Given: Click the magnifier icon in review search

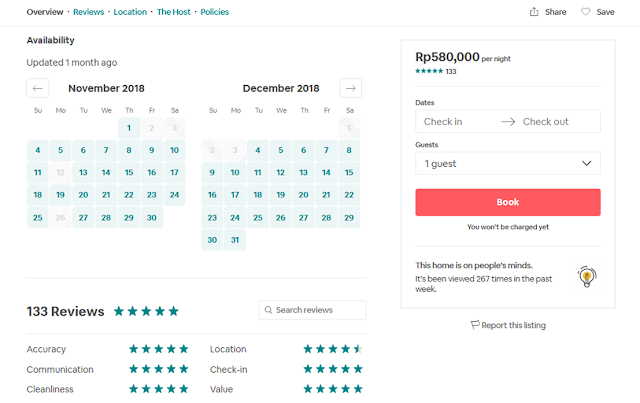Looking at the screenshot, I should 268,310.
